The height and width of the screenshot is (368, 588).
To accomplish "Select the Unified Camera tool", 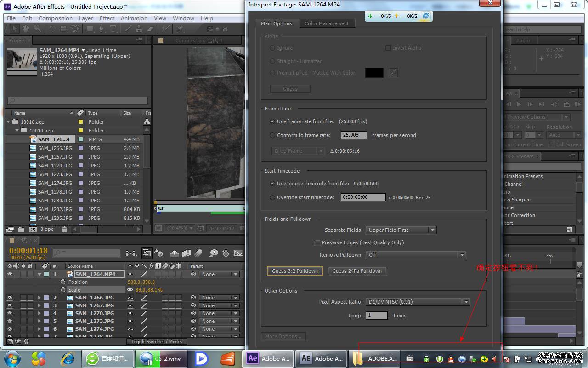I will pos(64,29).
